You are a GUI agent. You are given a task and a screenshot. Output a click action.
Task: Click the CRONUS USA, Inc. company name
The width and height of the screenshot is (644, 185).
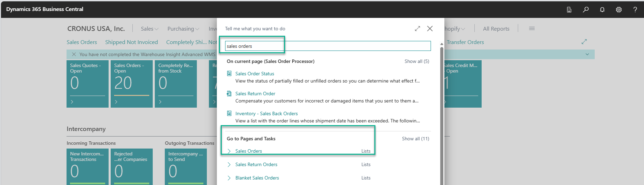pyautogui.click(x=96, y=29)
